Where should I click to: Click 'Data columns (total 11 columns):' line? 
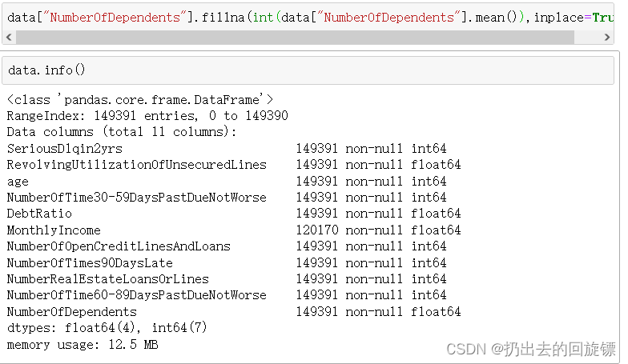click(122, 132)
